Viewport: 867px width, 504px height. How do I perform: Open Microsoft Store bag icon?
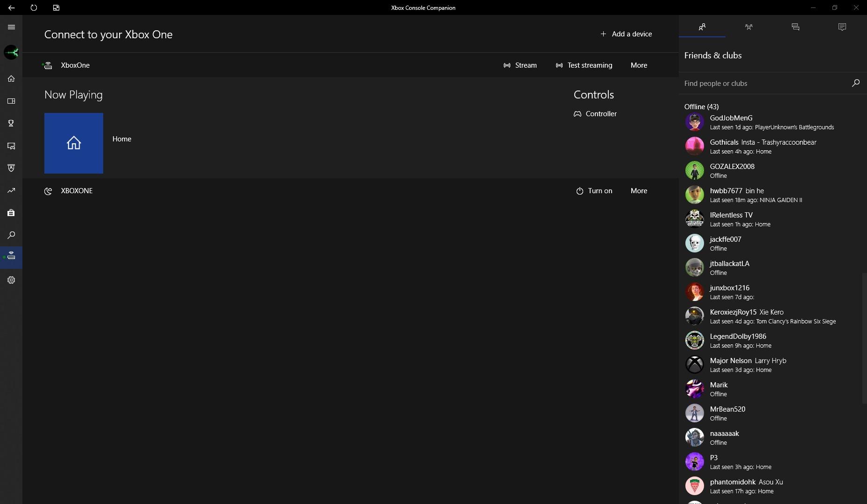11,213
